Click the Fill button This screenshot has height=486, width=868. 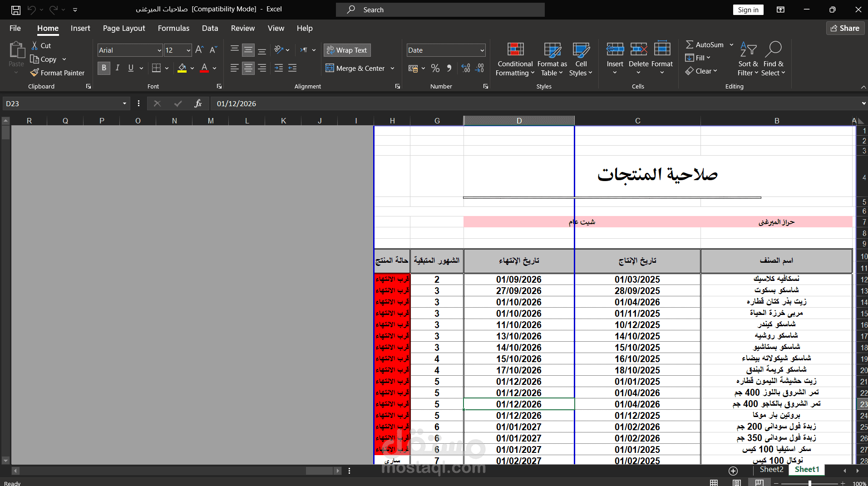click(x=698, y=58)
